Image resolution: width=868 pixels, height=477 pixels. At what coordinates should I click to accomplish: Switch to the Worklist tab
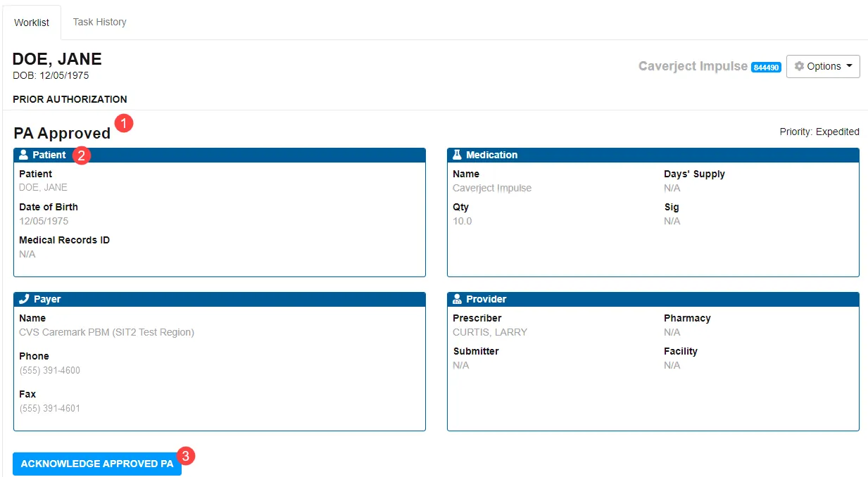point(32,23)
